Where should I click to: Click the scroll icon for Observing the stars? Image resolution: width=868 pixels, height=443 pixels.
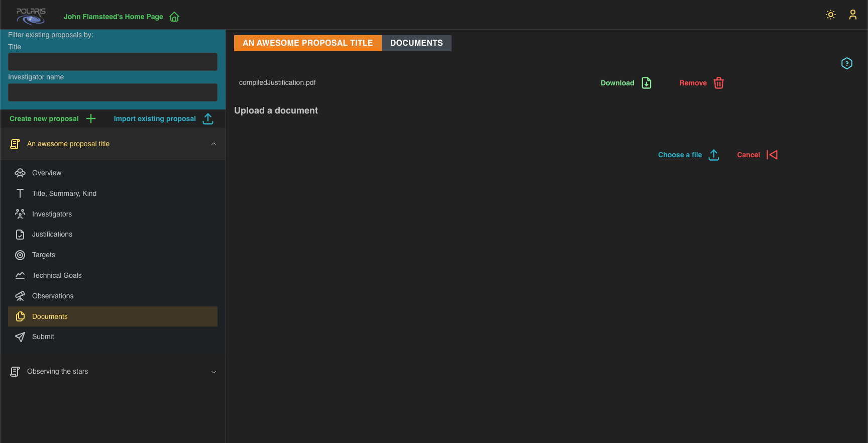click(x=15, y=372)
